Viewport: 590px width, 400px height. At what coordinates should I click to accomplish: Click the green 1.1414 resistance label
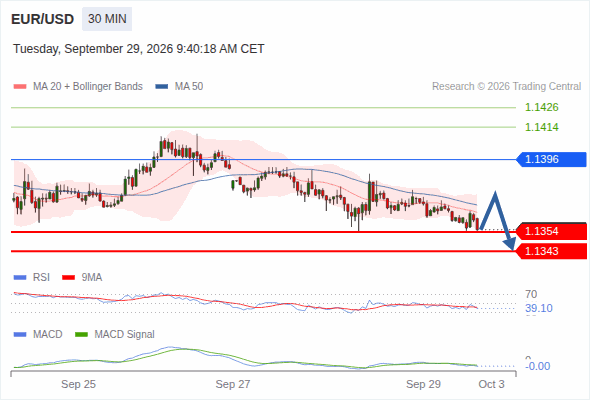click(x=541, y=127)
